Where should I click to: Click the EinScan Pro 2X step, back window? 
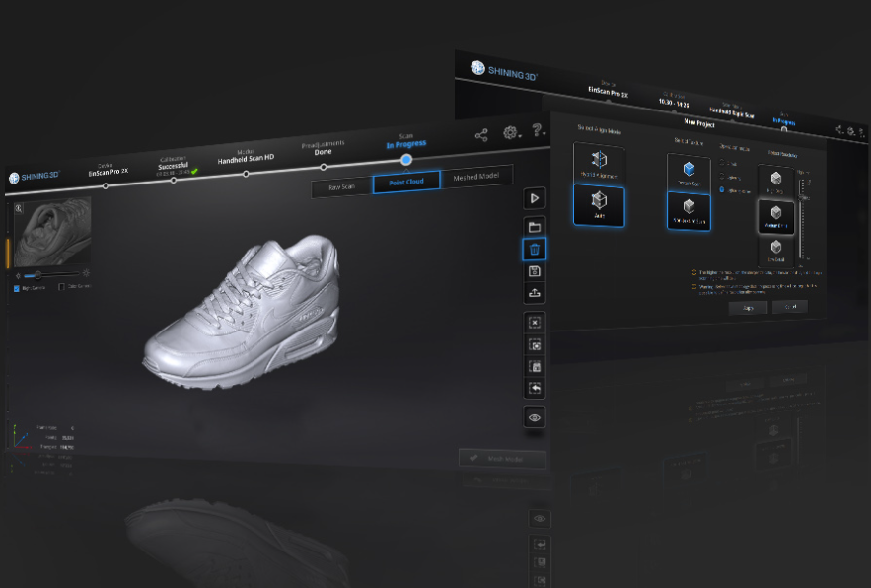609,91
